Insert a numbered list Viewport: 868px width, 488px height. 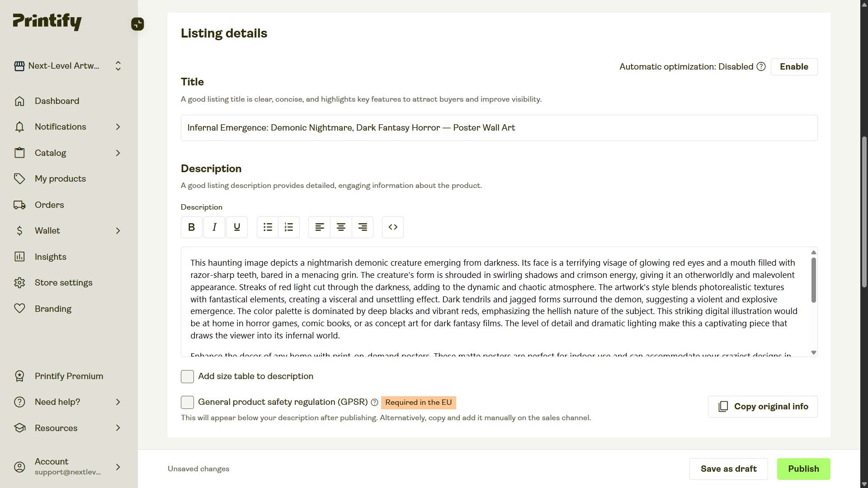289,227
